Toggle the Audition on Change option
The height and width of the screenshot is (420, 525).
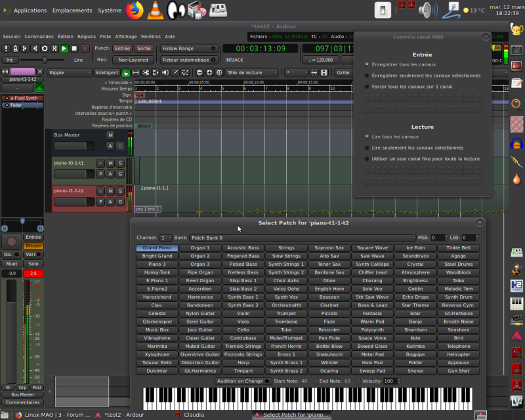(243, 381)
